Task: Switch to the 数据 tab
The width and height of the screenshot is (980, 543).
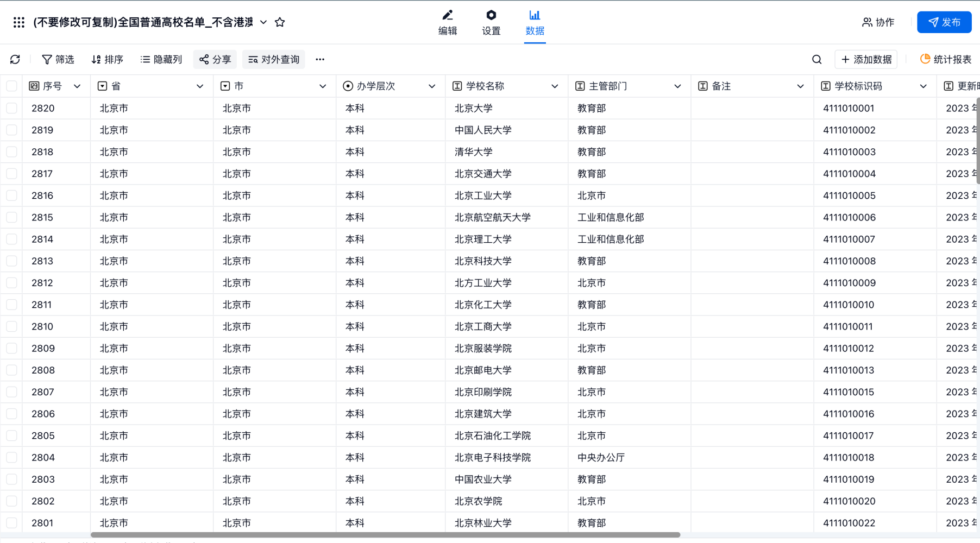Action: coord(535,23)
